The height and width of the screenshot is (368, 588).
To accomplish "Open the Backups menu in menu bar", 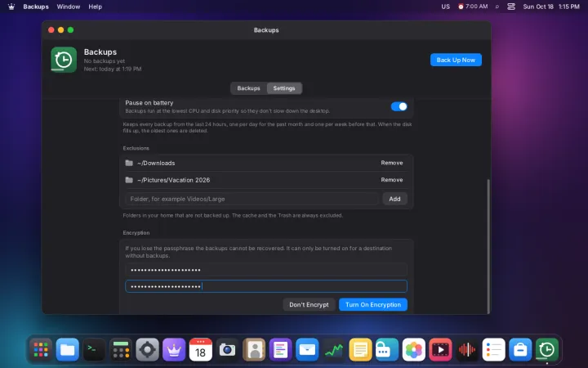I will pyautogui.click(x=36, y=7).
